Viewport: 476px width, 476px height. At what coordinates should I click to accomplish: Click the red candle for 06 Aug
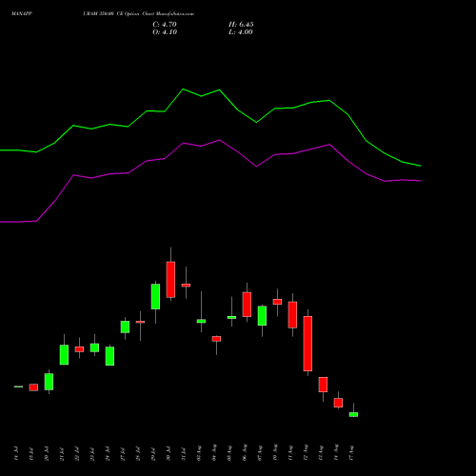[247, 305]
